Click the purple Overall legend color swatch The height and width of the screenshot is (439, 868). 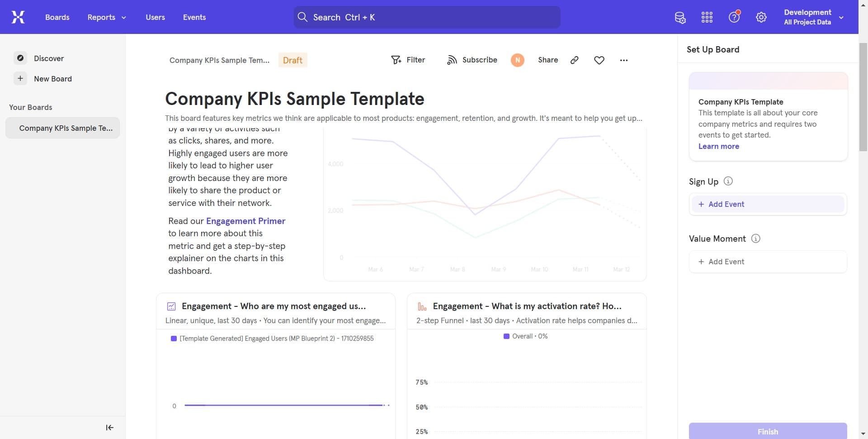pos(506,336)
